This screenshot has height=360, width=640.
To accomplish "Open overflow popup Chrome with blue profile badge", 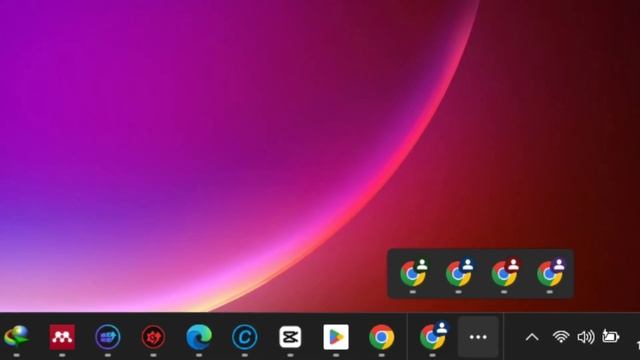I will coord(460,272).
